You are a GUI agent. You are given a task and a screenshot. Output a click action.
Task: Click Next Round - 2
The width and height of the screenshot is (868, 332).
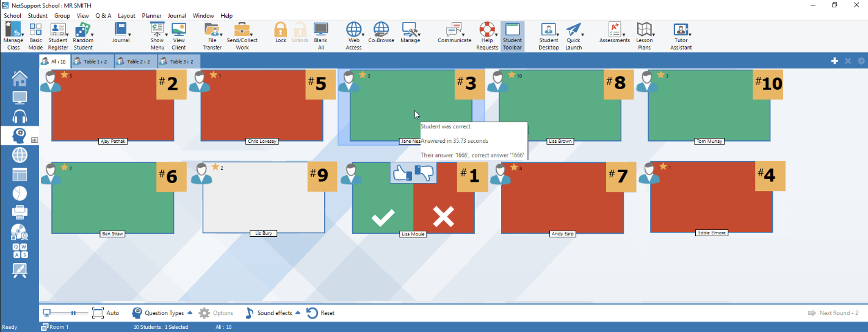point(834,313)
